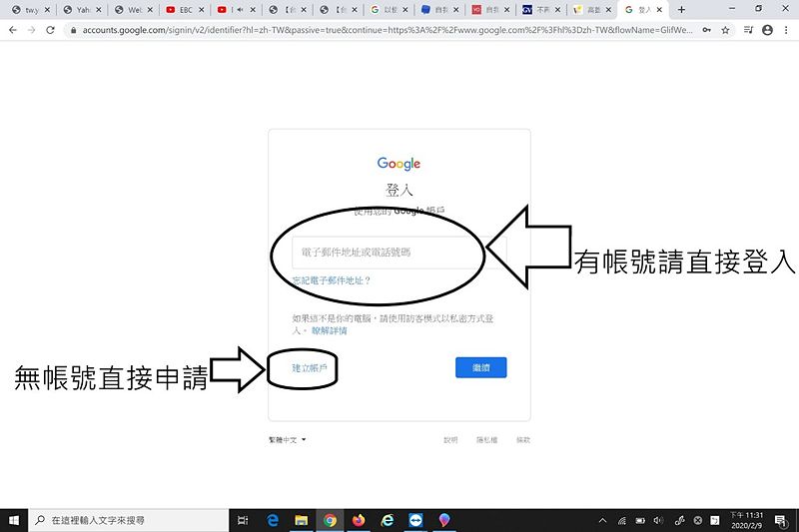The width and height of the screenshot is (799, 532).
Task: Open Chrome three-dot menu
Action: coord(786,30)
